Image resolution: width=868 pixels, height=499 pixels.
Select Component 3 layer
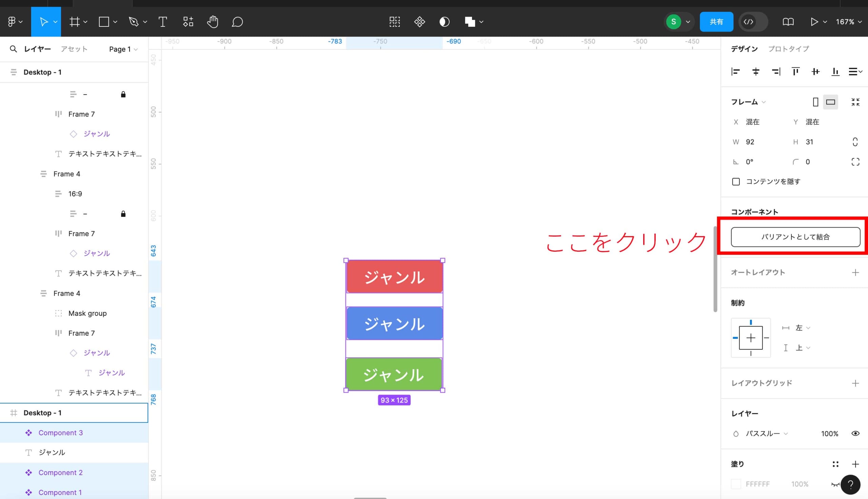pyautogui.click(x=74, y=433)
